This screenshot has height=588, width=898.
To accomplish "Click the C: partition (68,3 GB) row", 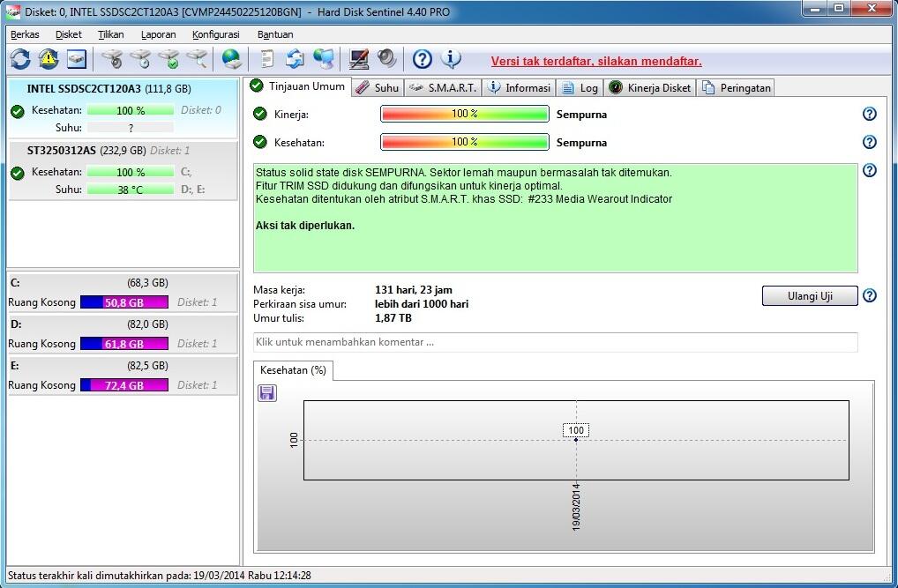I will 123,293.
